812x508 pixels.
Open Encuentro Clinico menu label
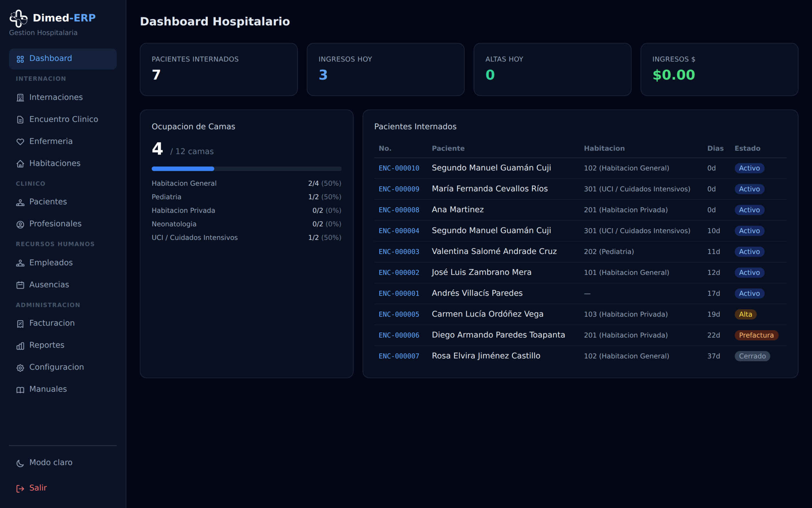(x=64, y=119)
